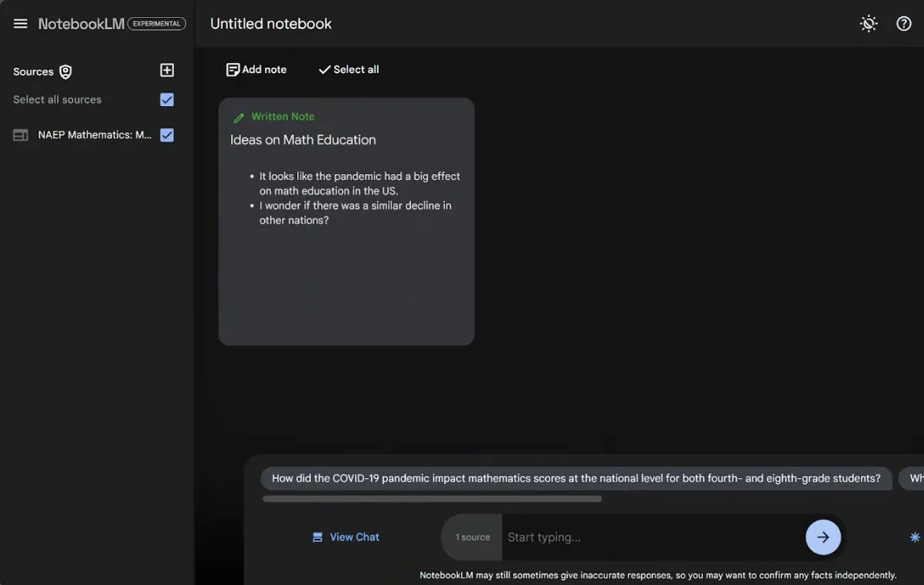Image resolution: width=924 pixels, height=585 pixels.
Task: Click the suggested questions horizontal scrollbar
Action: [x=432, y=499]
